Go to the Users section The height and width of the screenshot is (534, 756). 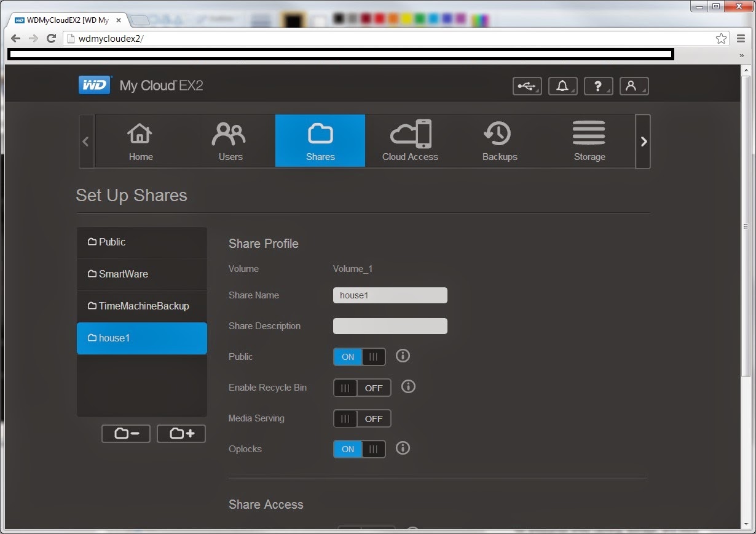[230, 141]
